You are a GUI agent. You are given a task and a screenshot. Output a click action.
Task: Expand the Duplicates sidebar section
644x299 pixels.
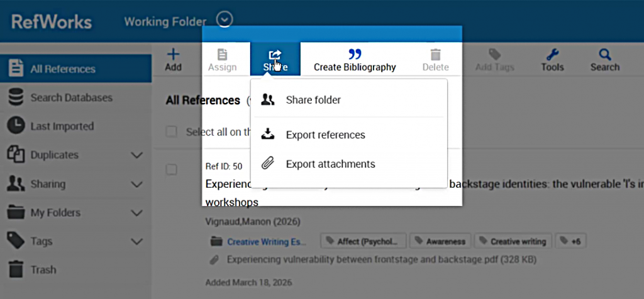(136, 155)
